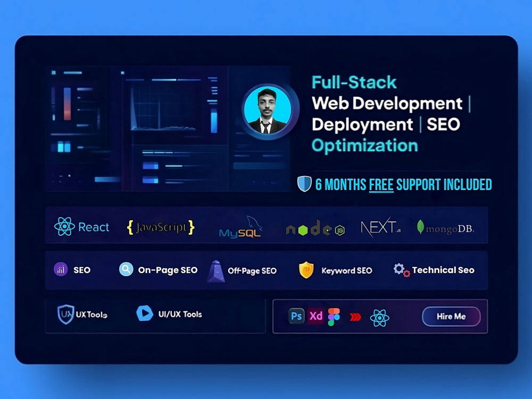Click the MySQL dolphin logo
The image size is (532, 399).
240,227
